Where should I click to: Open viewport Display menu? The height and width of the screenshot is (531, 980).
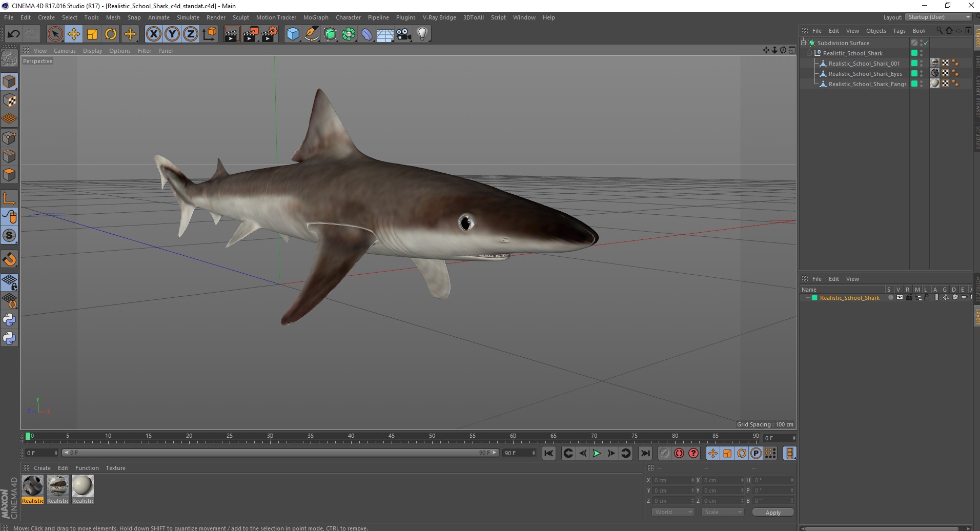click(x=92, y=51)
